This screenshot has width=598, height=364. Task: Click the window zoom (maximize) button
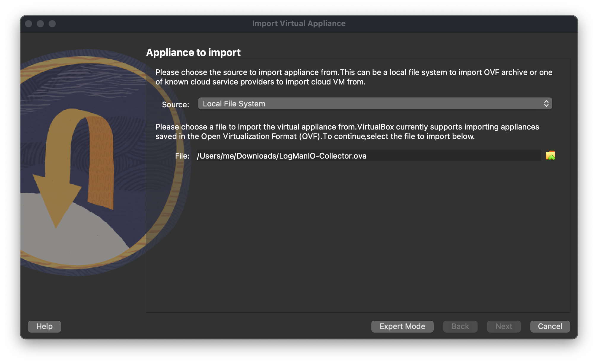[x=52, y=24]
